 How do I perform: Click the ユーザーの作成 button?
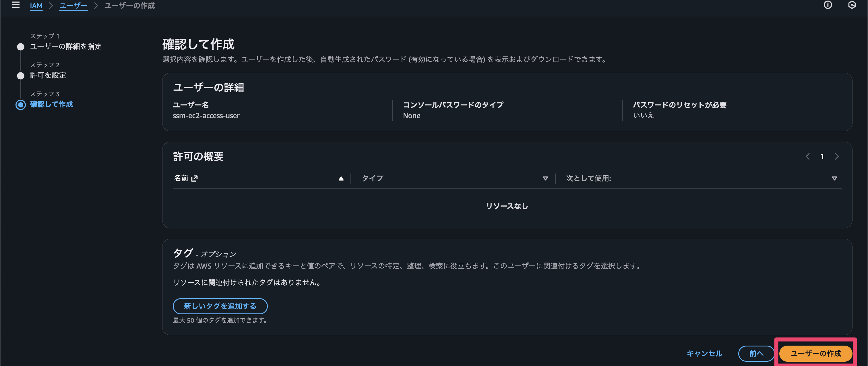point(815,353)
